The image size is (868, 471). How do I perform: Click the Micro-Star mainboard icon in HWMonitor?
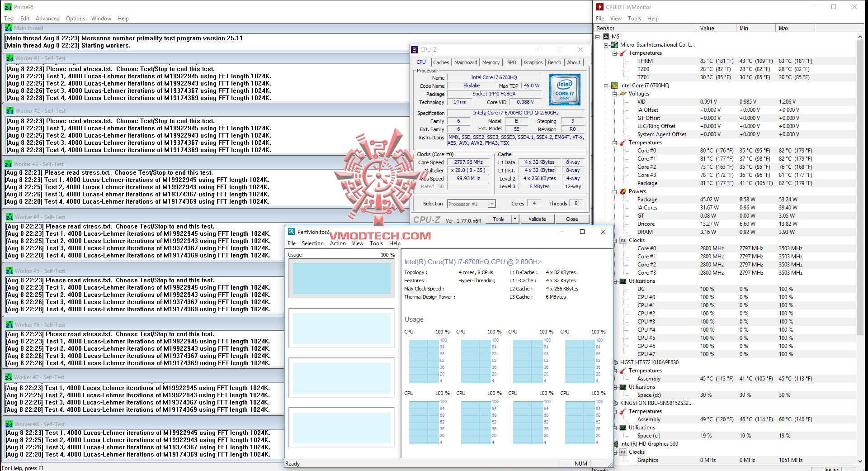click(x=614, y=45)
